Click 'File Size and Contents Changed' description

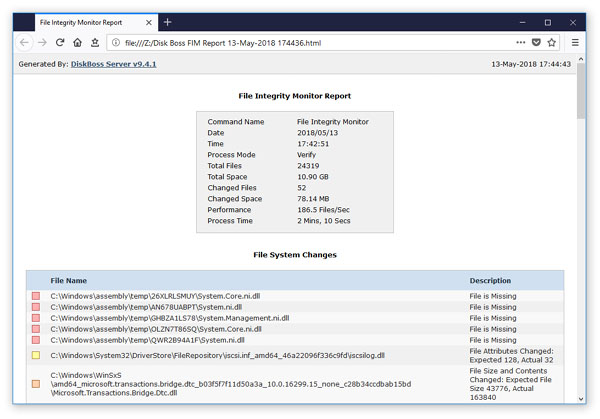coord(510,384)
